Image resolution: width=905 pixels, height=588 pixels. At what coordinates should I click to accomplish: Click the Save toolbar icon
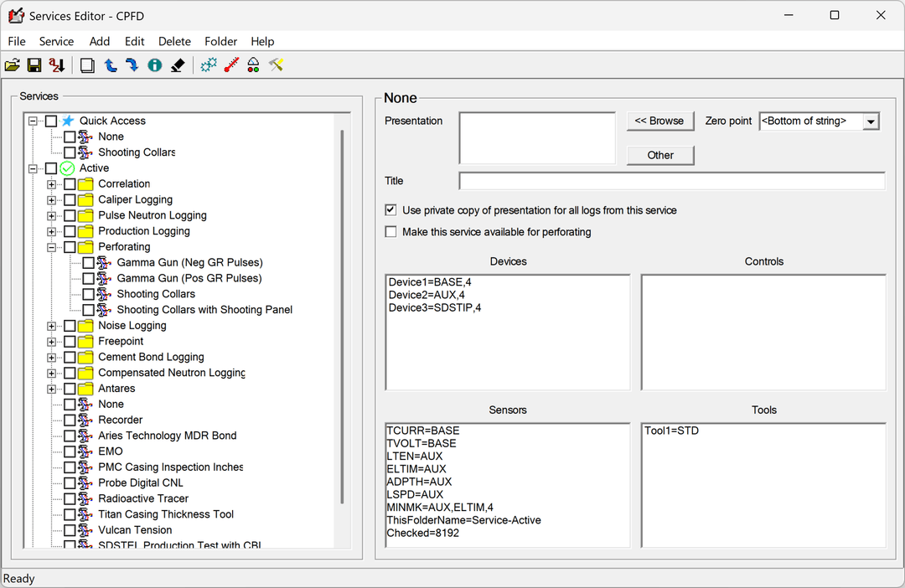tap(34, 64)
